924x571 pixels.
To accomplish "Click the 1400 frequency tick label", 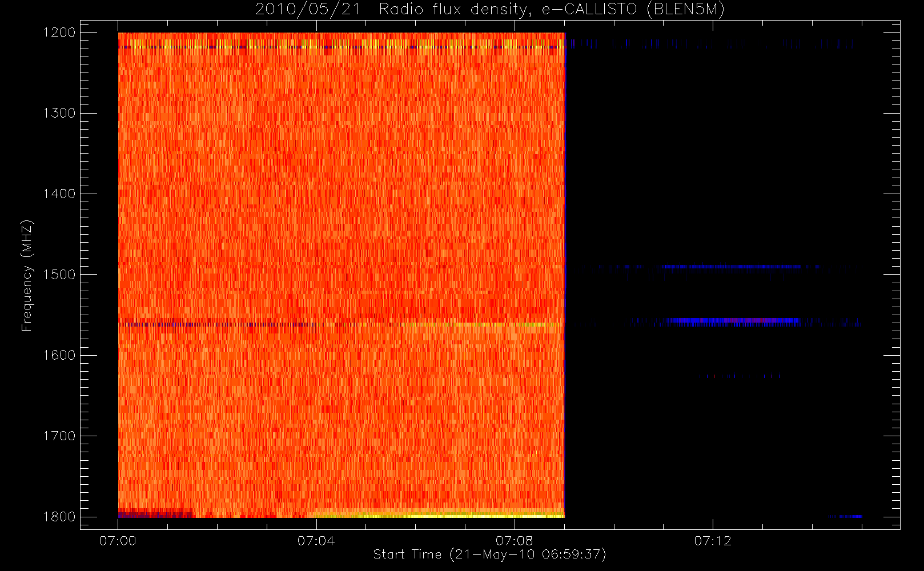I will pyautogui.click(x=60, y=194).
